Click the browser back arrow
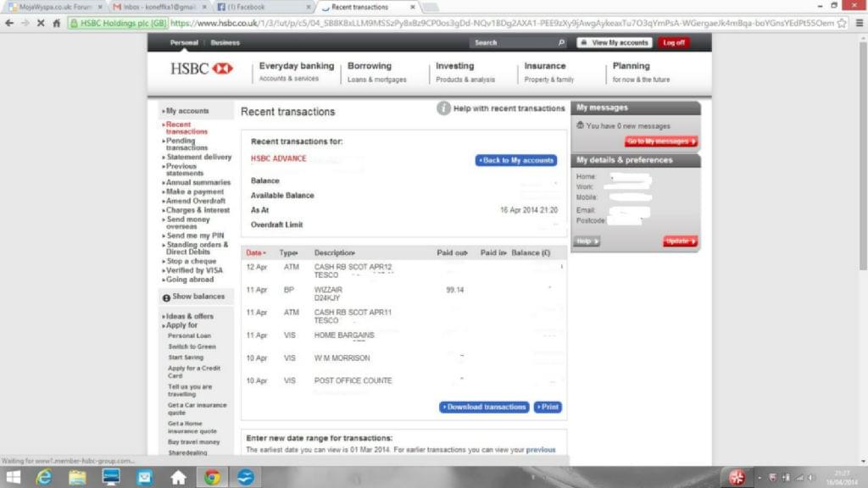This screenshot has width=868, height=488. pos(9,23)
